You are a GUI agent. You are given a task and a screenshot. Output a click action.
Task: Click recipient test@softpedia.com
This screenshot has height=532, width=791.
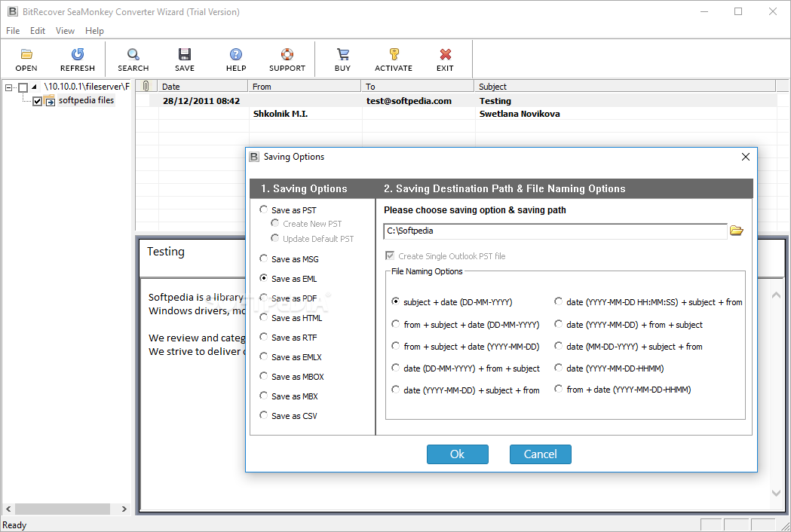(x=409, y=101)
